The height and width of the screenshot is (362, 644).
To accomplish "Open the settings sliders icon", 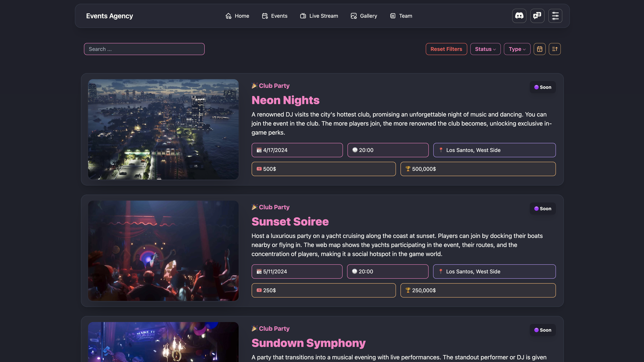I will [x=555, y=16].
